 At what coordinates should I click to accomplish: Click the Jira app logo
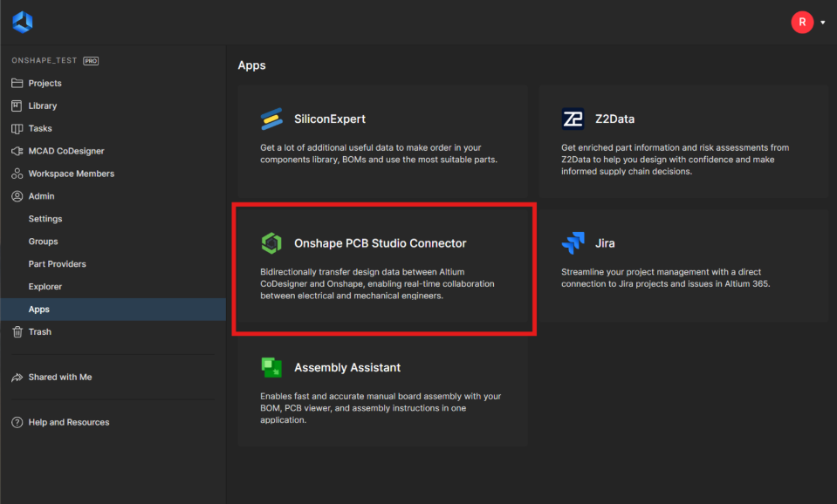click(x=573, y=243)
